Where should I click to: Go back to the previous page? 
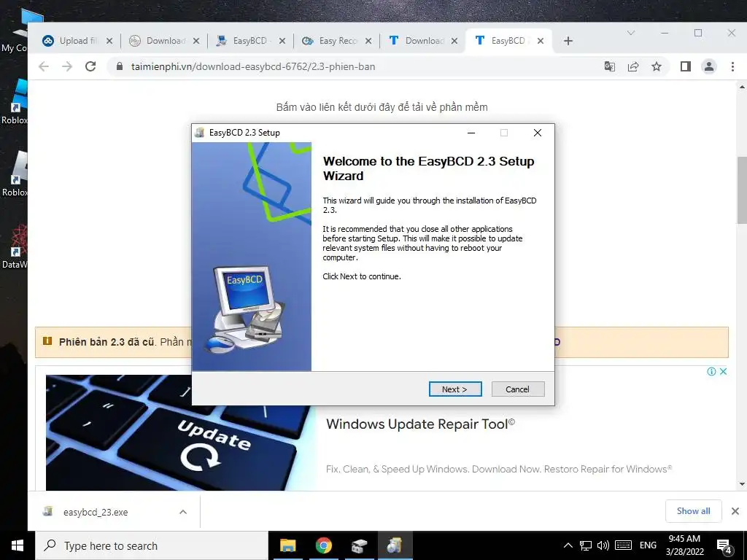(44, 66)
